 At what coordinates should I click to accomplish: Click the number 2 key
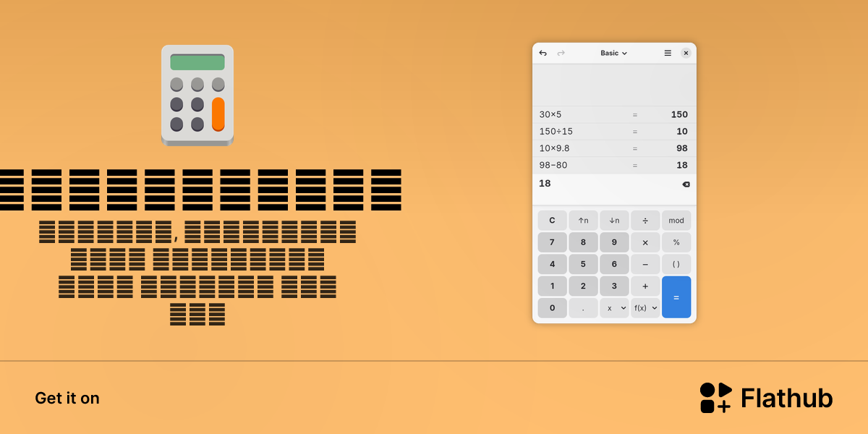583,286
